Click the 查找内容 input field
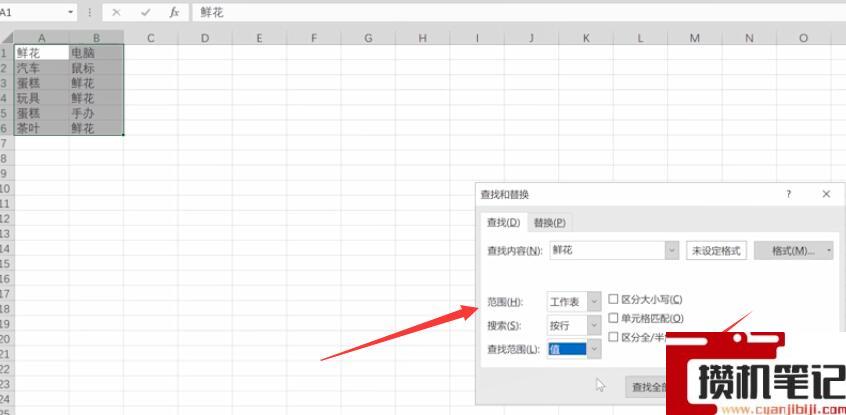846x415 pixels. pyautogui.click(x=608, y=250)
